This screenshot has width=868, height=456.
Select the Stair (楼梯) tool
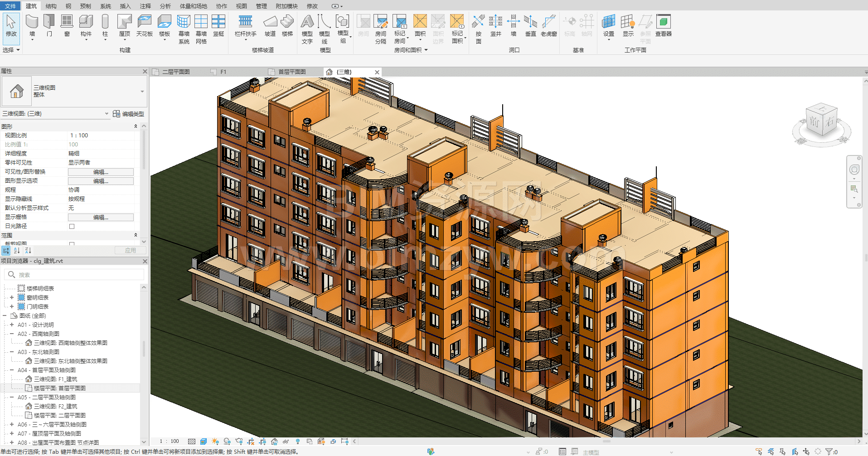pos(287,26)
